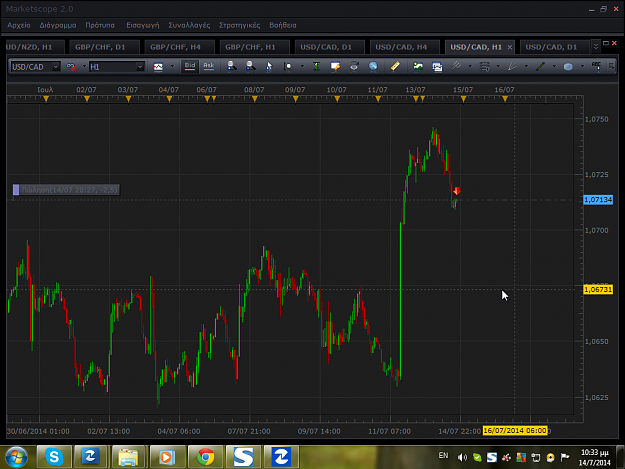This screenshot has width=625, height=469.
Task: Click the add note icon
Action: [335, 67]
